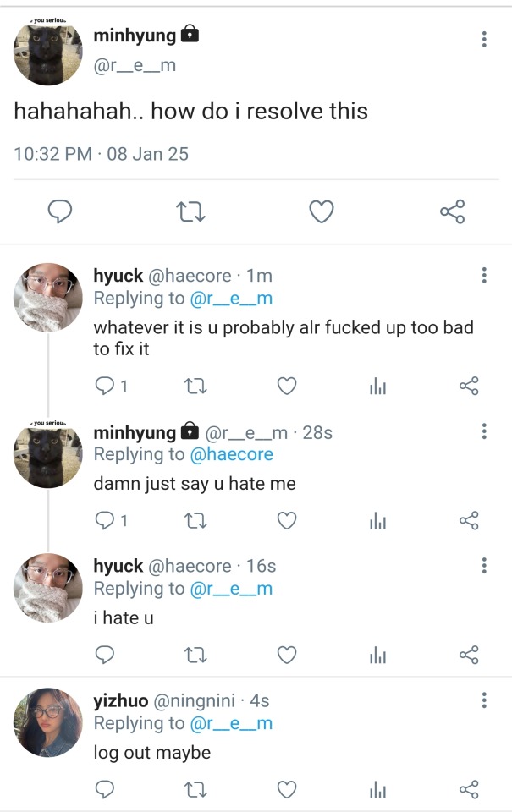The height and width of the screenshot is (812, 512).
Task: Retweet minhyung's 'damn just say' reply
Action: click(195, 521)
